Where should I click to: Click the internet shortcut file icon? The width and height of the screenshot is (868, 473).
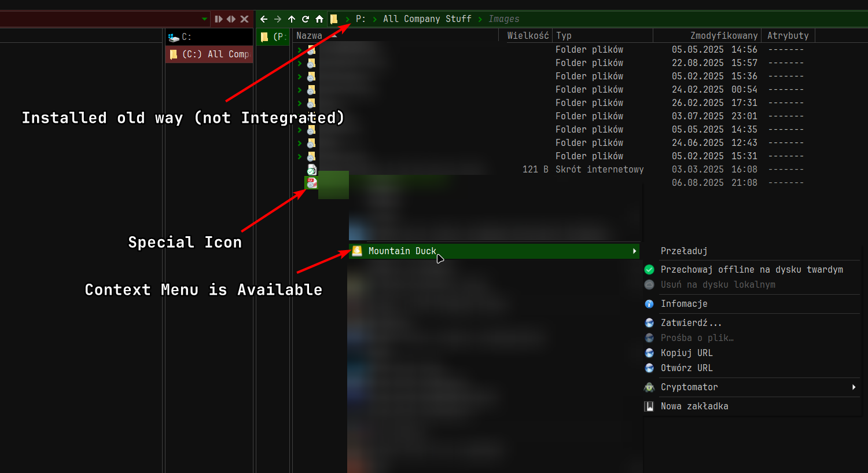click(x=312, y=170)
